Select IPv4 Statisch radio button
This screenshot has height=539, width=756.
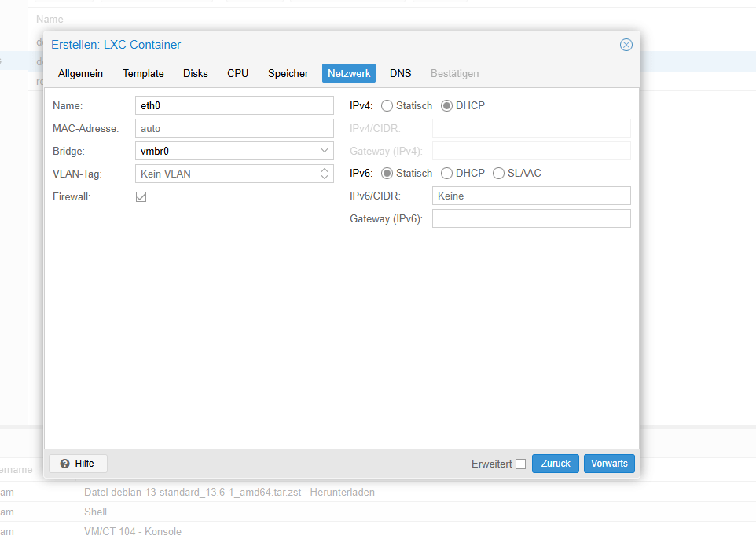pos(387,105)
